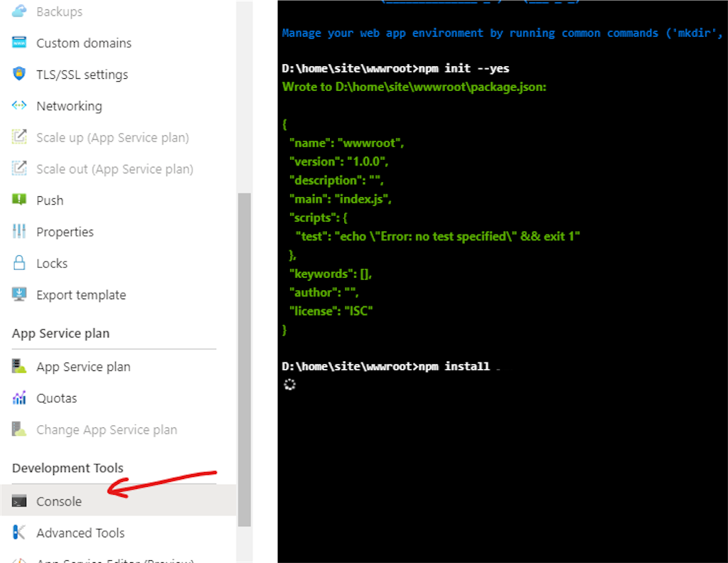The width and height of the screenshot is (728, 563).
Task: Click the TLS/SSL settings shield icon
Action: point(19,74)
